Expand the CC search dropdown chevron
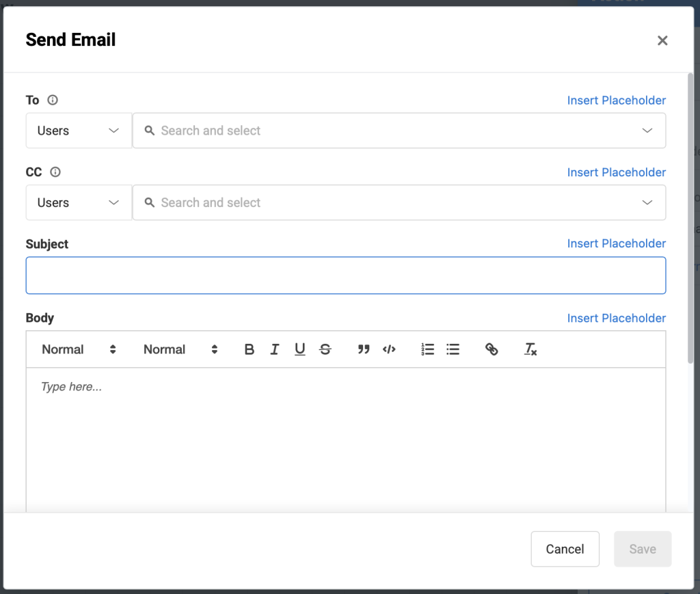 click(x=647, y=202)
